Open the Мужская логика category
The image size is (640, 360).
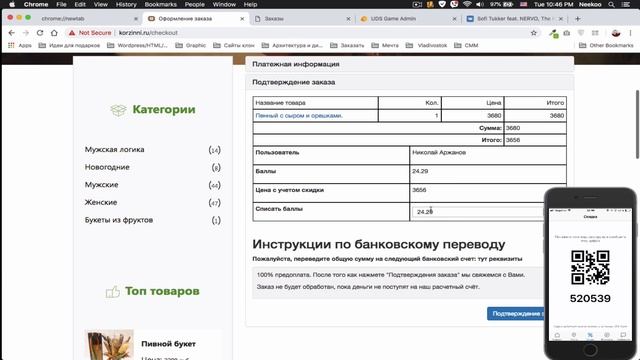coord(114,149)
